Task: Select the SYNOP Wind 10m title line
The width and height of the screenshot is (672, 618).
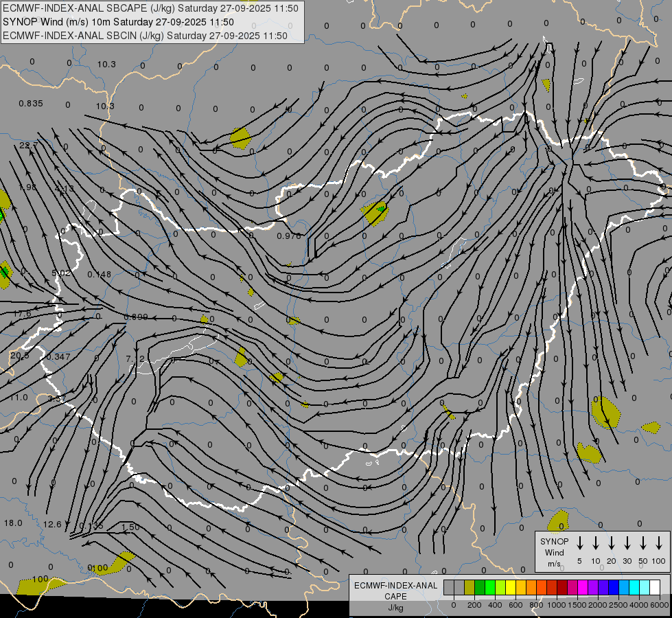Action: [122, 22]
